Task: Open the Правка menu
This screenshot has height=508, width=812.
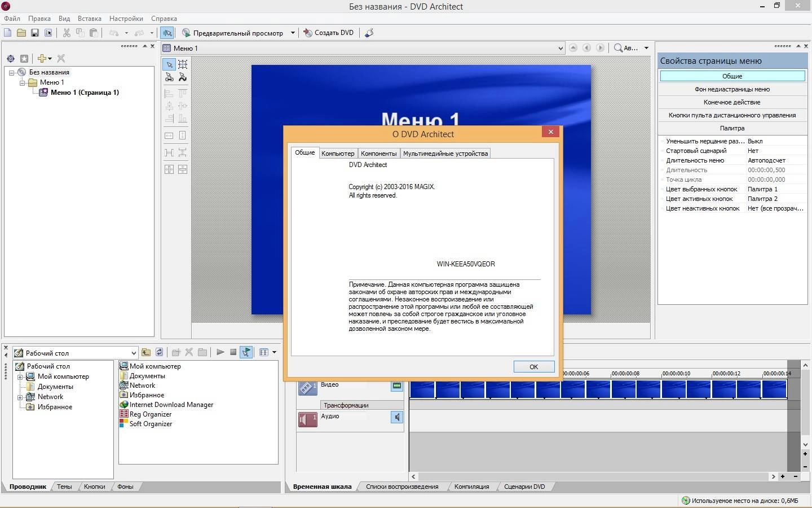Action: [x=39, y=19]
